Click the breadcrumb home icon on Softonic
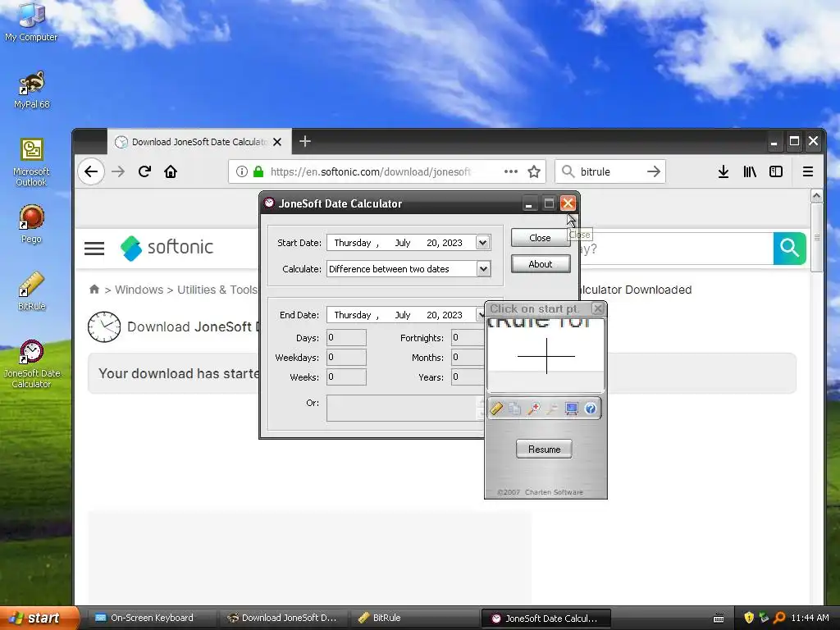 [x=94, y=290]
